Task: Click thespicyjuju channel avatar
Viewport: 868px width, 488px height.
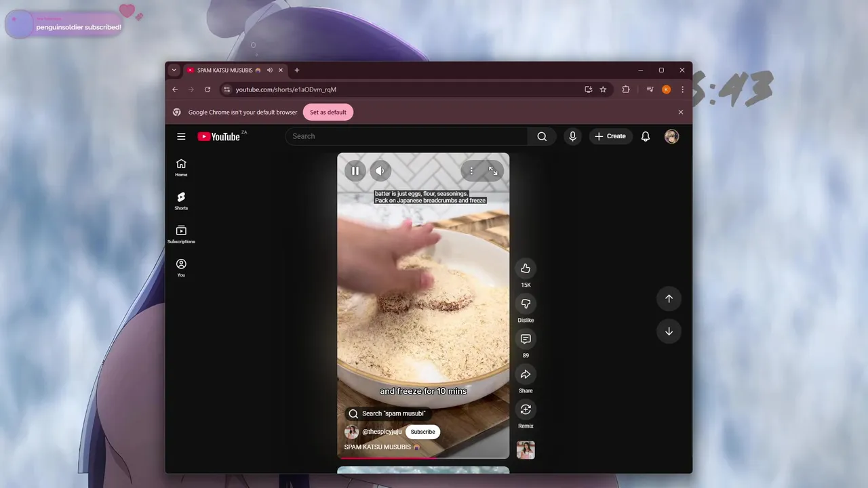Action: pos(351,432)
